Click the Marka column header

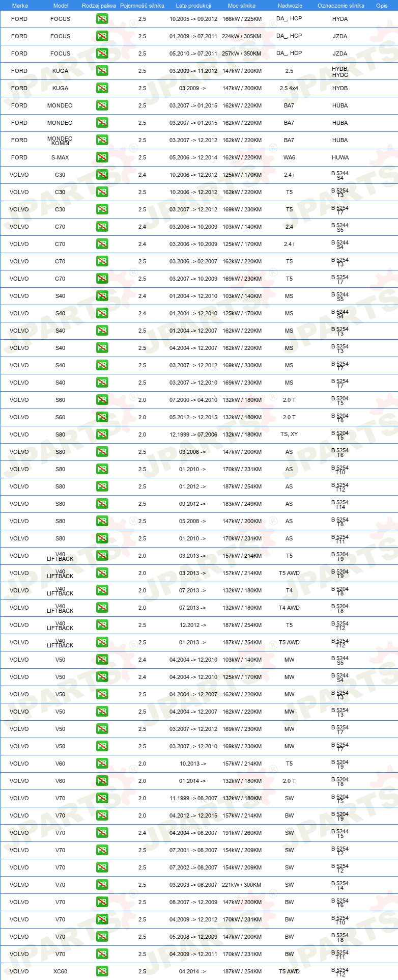(20, 6)
